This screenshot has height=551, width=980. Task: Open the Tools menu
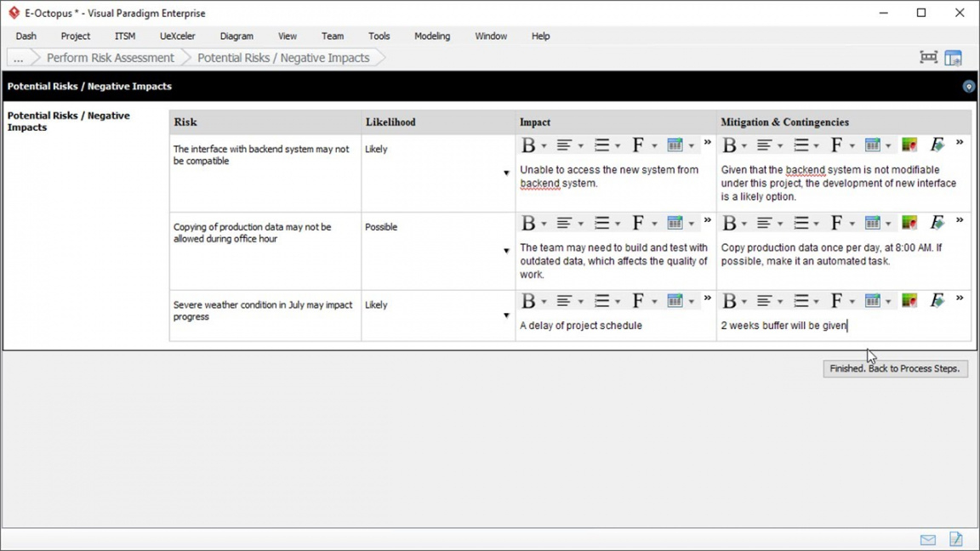[x=379, y=37]
